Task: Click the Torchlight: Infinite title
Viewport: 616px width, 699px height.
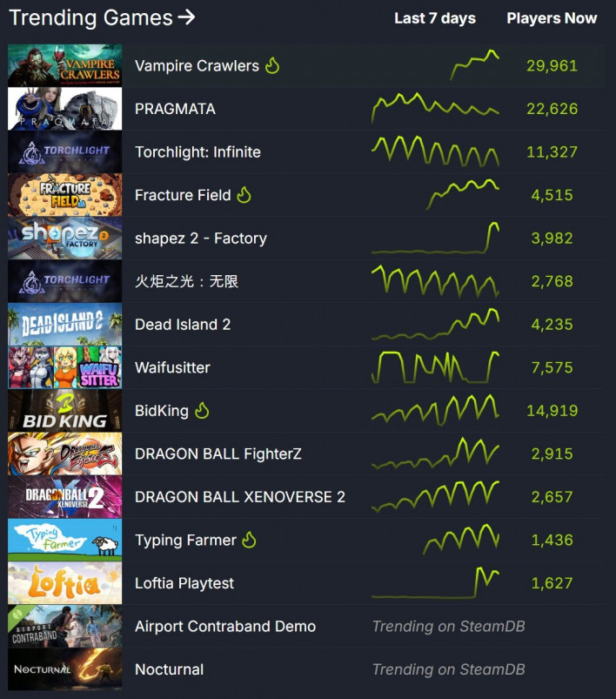Action: click(x=198, y=152)
